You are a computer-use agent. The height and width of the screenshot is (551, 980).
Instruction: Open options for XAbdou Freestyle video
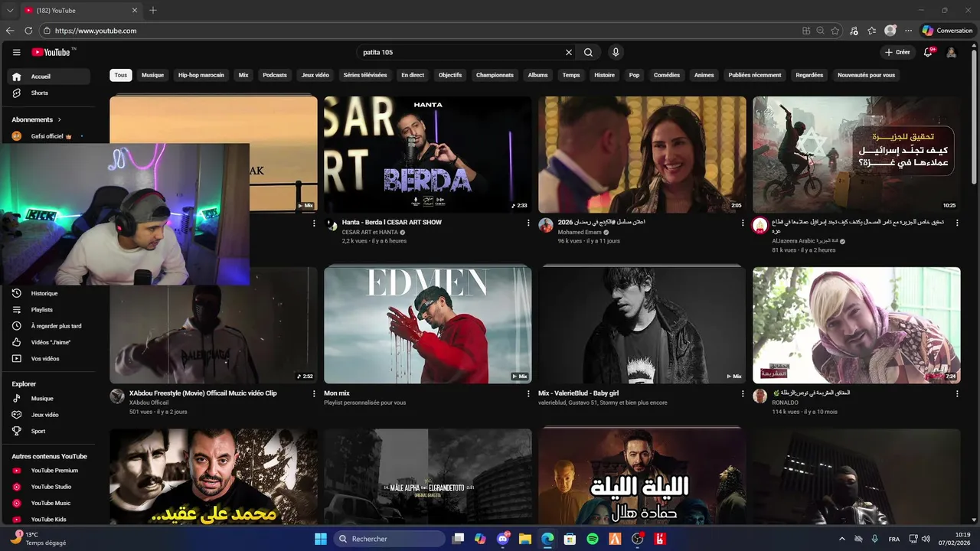pos(313,393)
